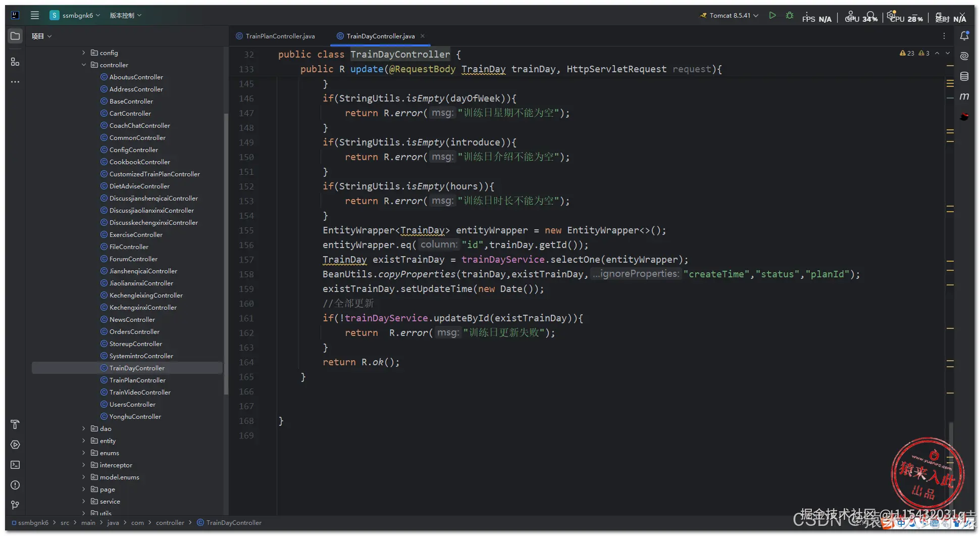Expand the enums folder
This screenshot has width=980, height=536.
pos(84,453)
